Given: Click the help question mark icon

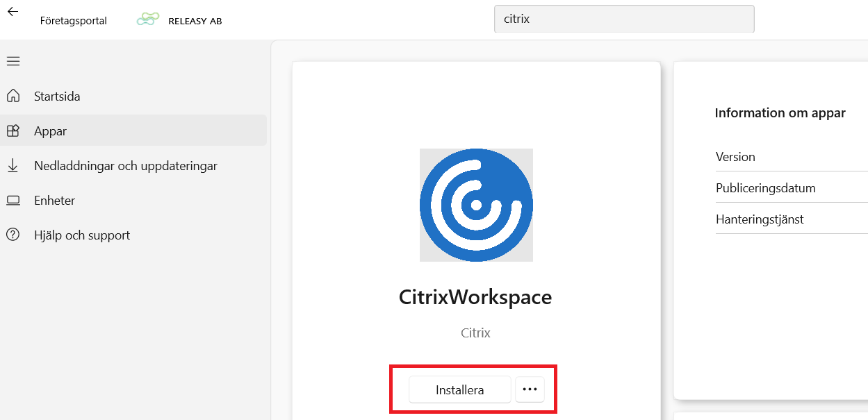Looking at the screenshot, I should [13, 235].
